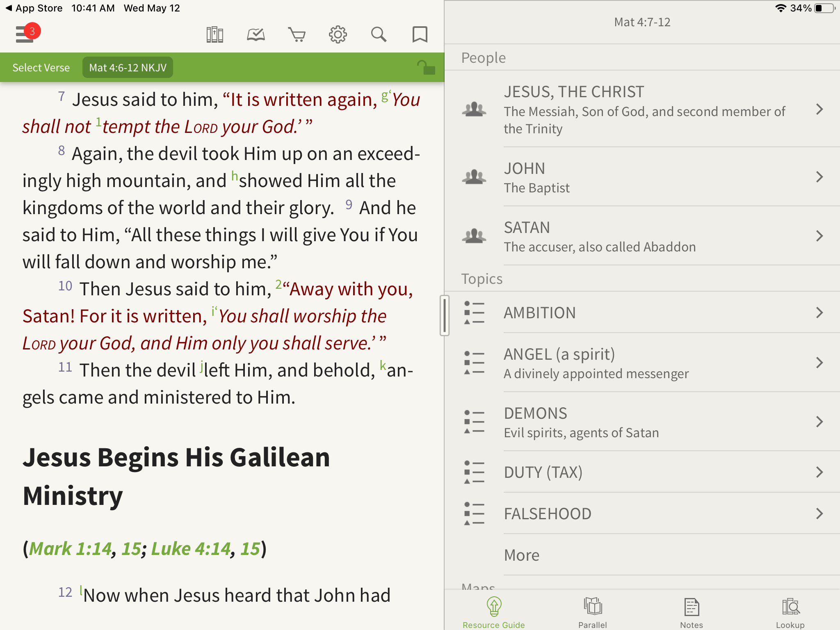Tap 'The Baptist' description under JOHN
The width and height of the screenshot is (840, 630).
click(536, 188)
